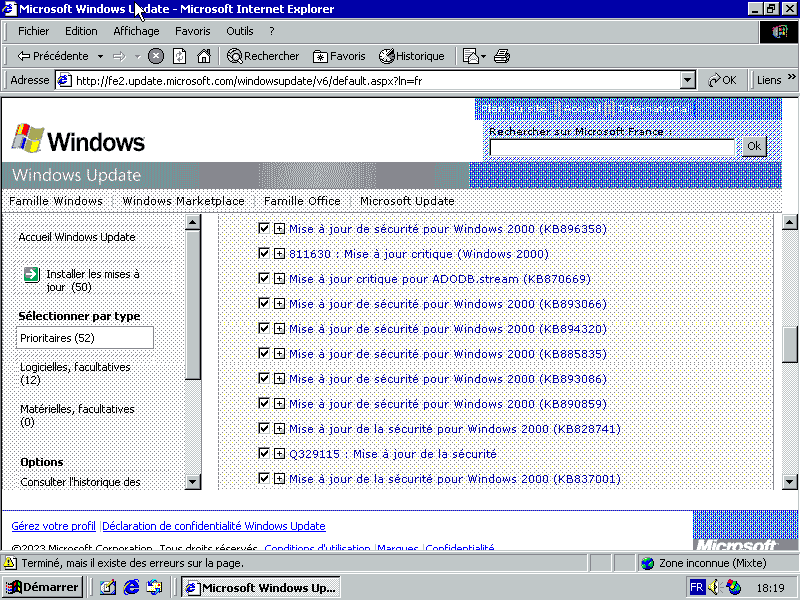The width and height of the screenshot is (800, 600).
Task: Launch Internet Explorer from quick launch
Action: (131, 587)
